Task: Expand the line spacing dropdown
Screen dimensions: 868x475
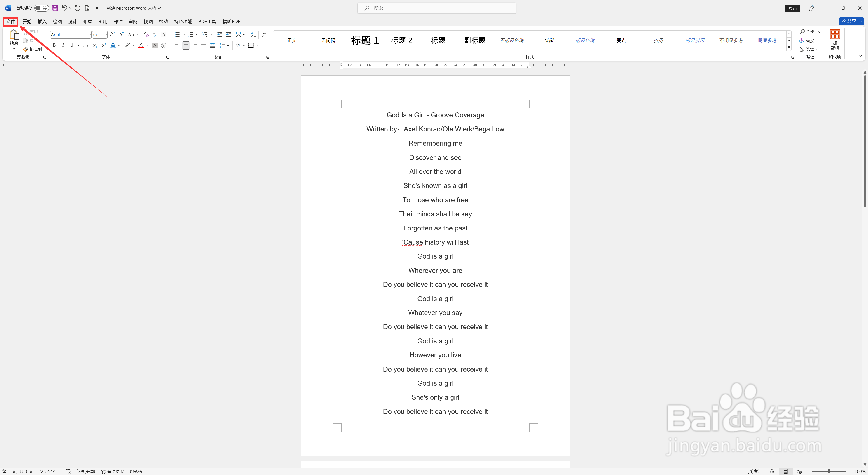Action: pyautogui.click(x=228, y=45)
